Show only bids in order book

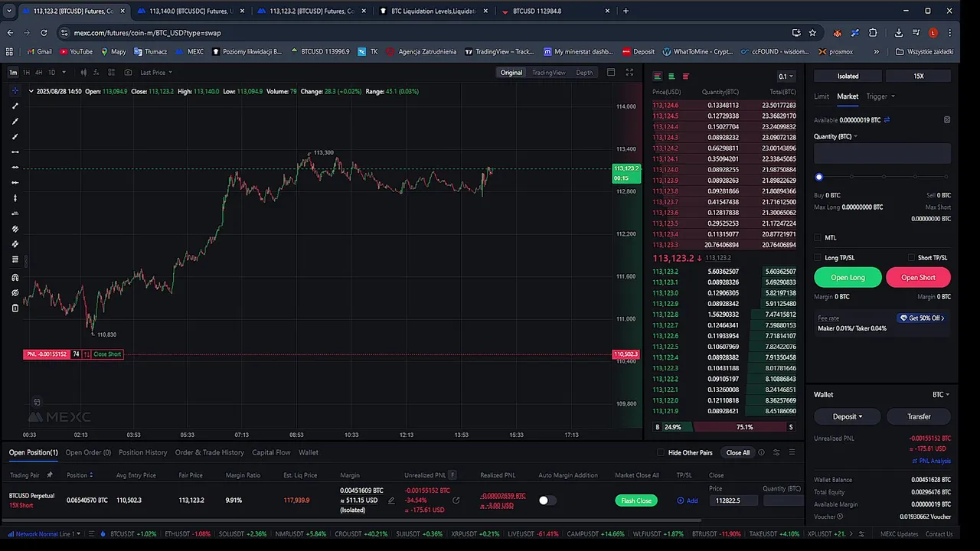[x=671, y=77]
